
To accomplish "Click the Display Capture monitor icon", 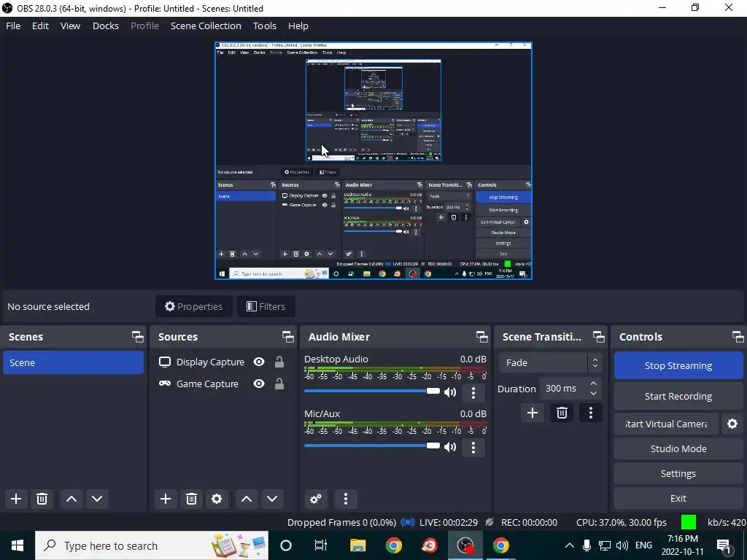I will pos(165,362).
